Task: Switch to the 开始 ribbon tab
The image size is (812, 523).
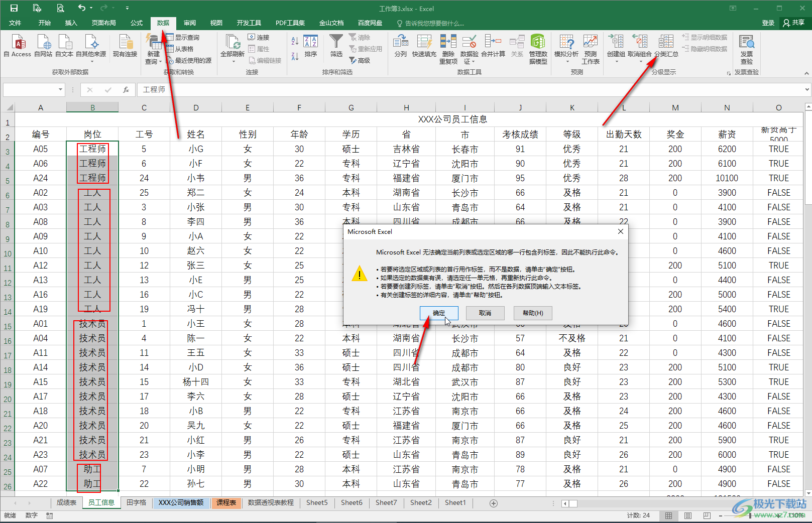Action: coord(44,23)
